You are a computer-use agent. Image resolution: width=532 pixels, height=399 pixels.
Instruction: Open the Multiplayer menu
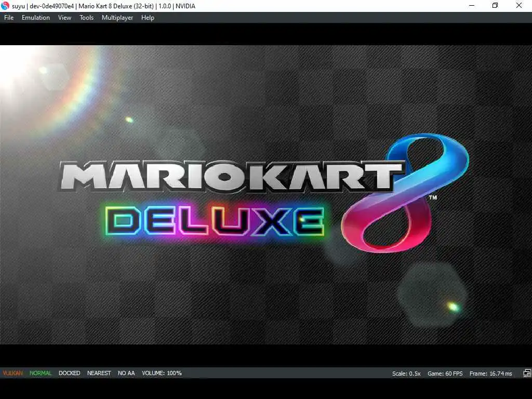[x=117, y=18]
